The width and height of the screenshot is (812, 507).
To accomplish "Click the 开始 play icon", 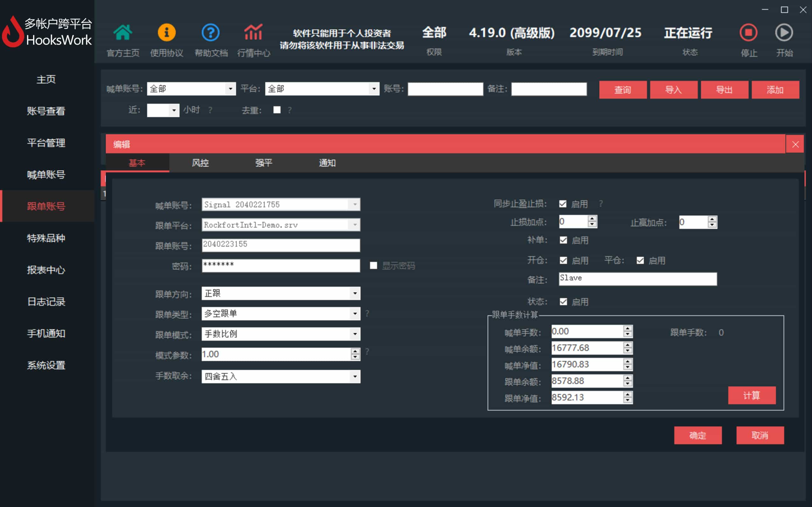I will coord(784,32).
